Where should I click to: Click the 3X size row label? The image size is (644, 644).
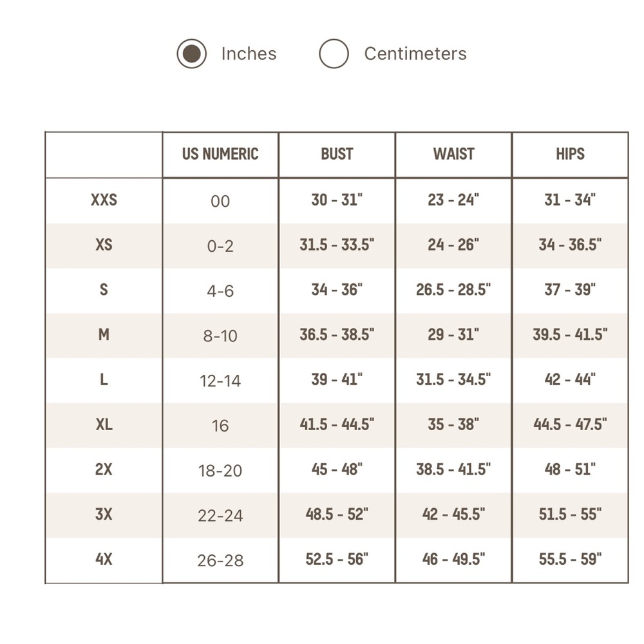click(x=104, y=514)
